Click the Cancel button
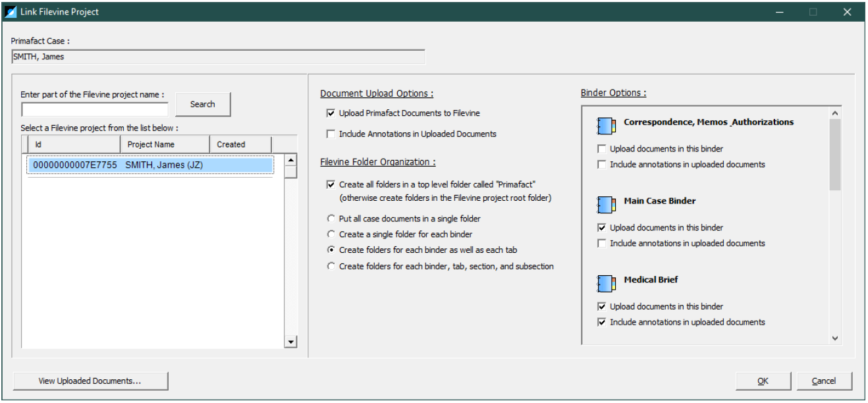 pos(824,381)
